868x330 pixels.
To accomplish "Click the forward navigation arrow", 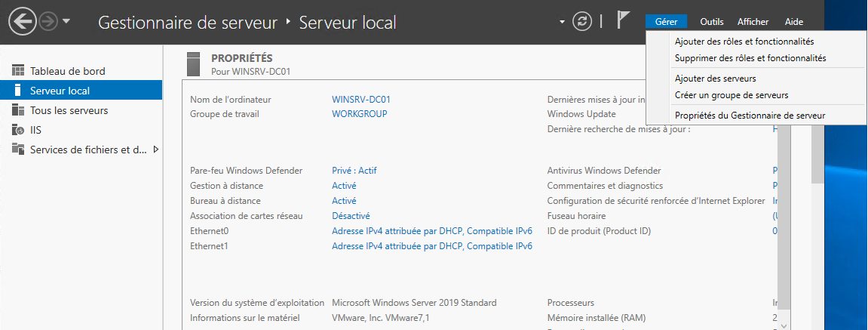I will pyautogui.click(x=48, y=22).
